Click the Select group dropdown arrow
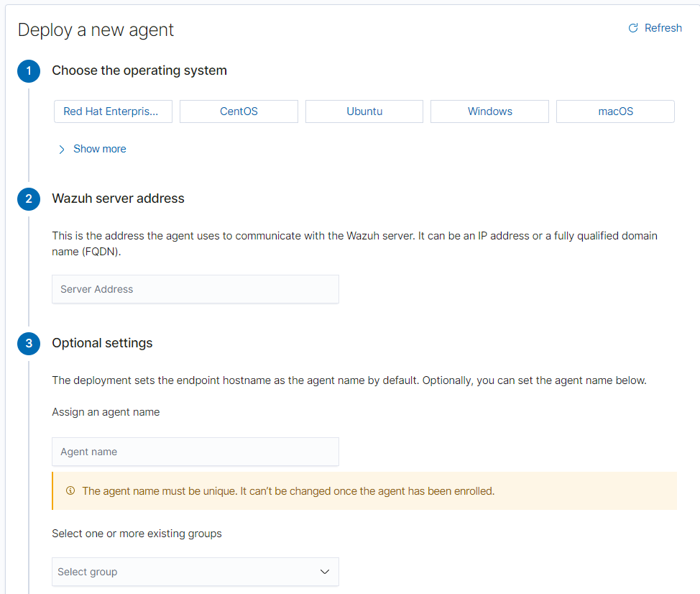The width and height of the screenshot is (700, 594). (325, 572)
